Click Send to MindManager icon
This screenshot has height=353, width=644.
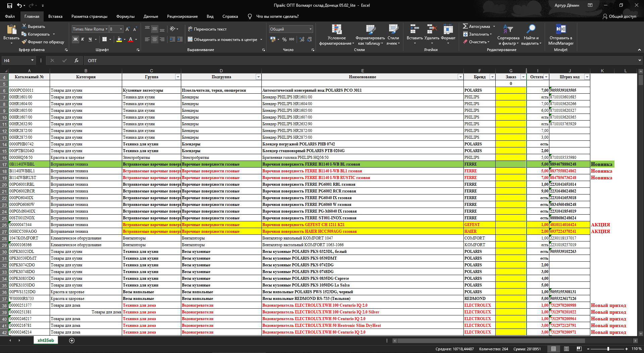(561, 29)
